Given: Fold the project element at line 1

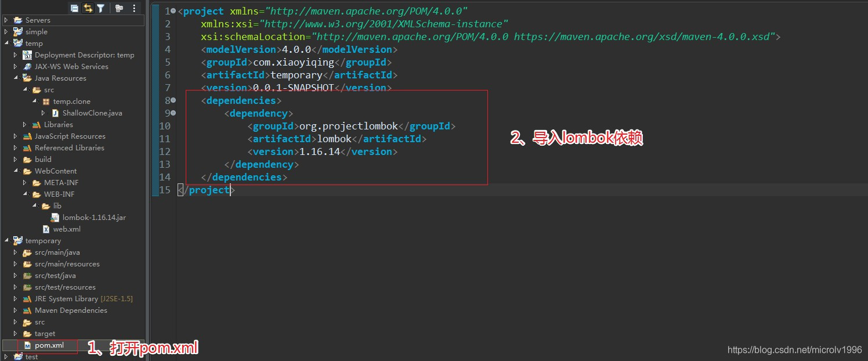Looking at the screenshot, I should pos(173,11).
